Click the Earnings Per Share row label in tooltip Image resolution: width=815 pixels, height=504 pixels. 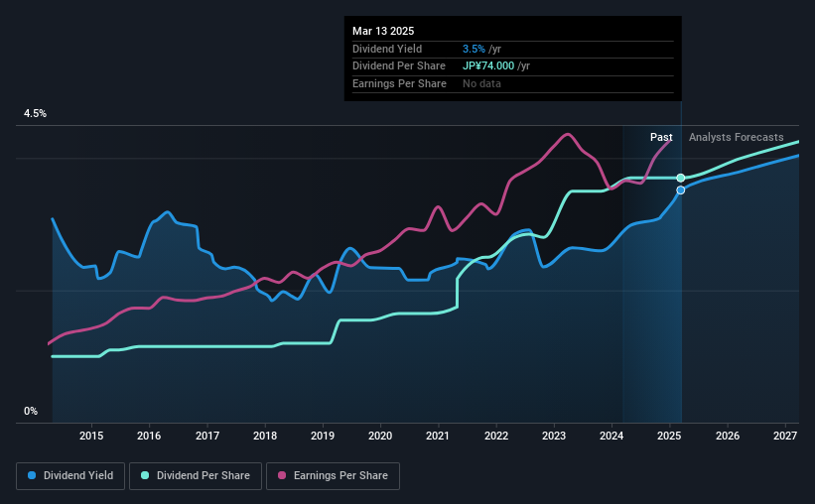tap(399, 83)
